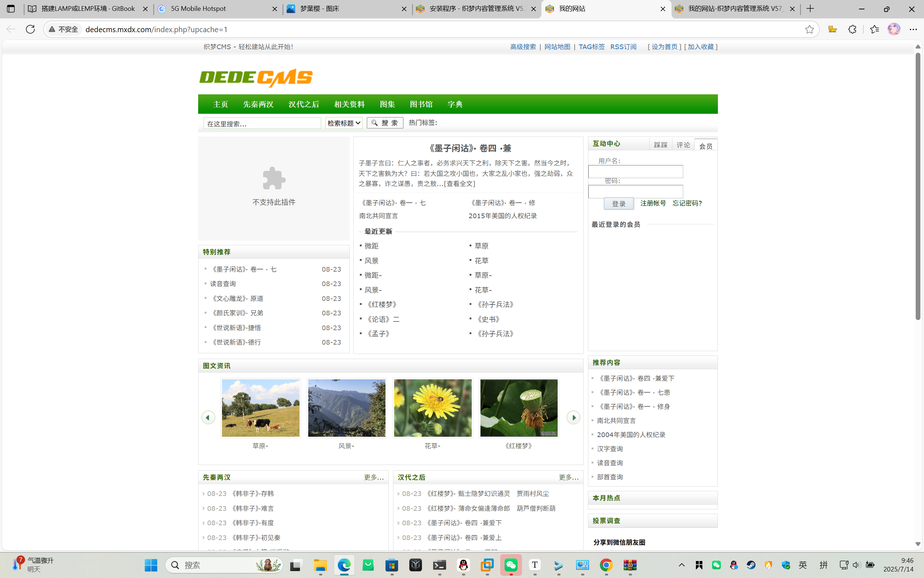Click the 搜索 search button
The width and height of the screenshot is (924, 578).
(385, 123)
